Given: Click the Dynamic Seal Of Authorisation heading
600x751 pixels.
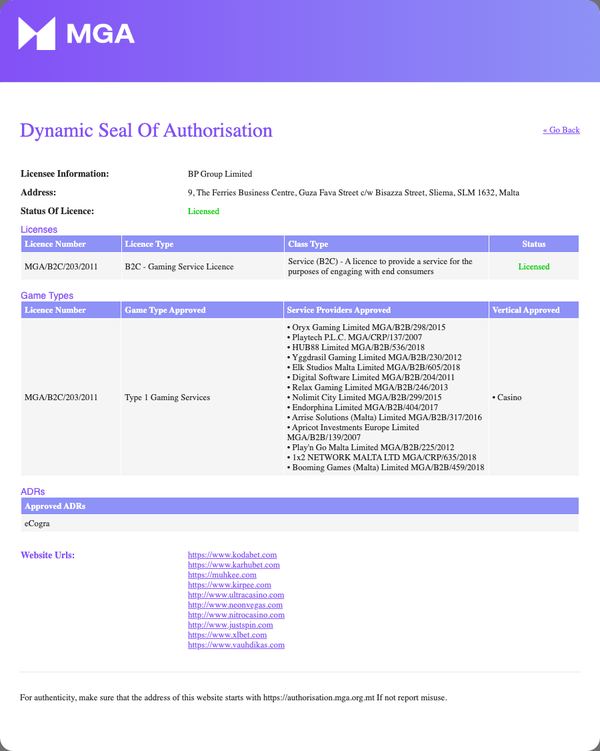Looking at the screenshot, I should coord(146,130).
